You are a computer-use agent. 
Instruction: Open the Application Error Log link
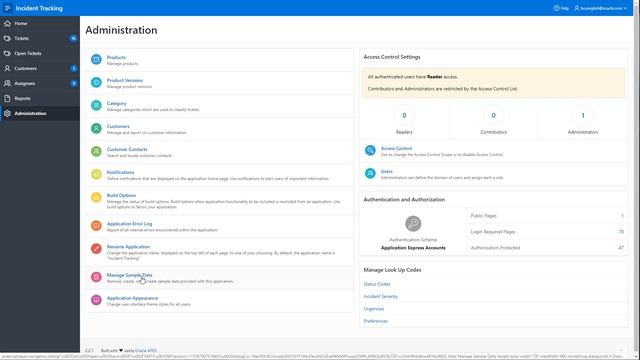129,224
